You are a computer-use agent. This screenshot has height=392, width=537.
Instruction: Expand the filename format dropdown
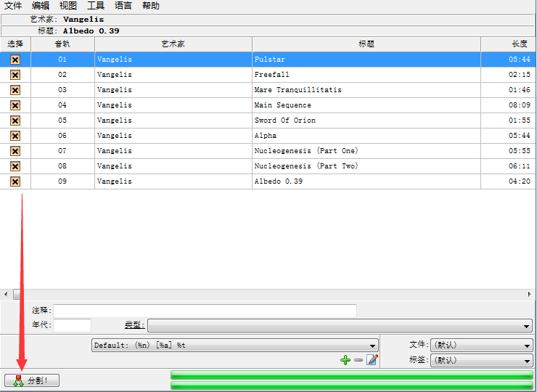(x=235, y=346)
